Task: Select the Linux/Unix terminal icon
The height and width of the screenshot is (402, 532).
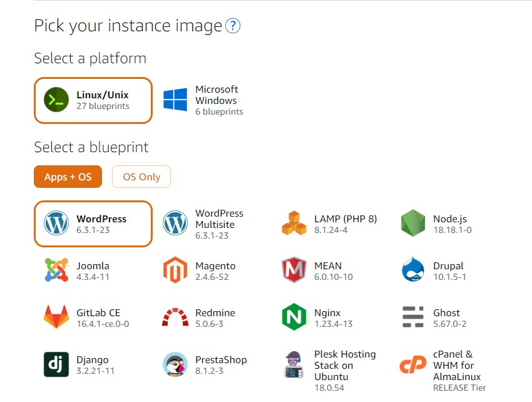Action: [56, 100]
